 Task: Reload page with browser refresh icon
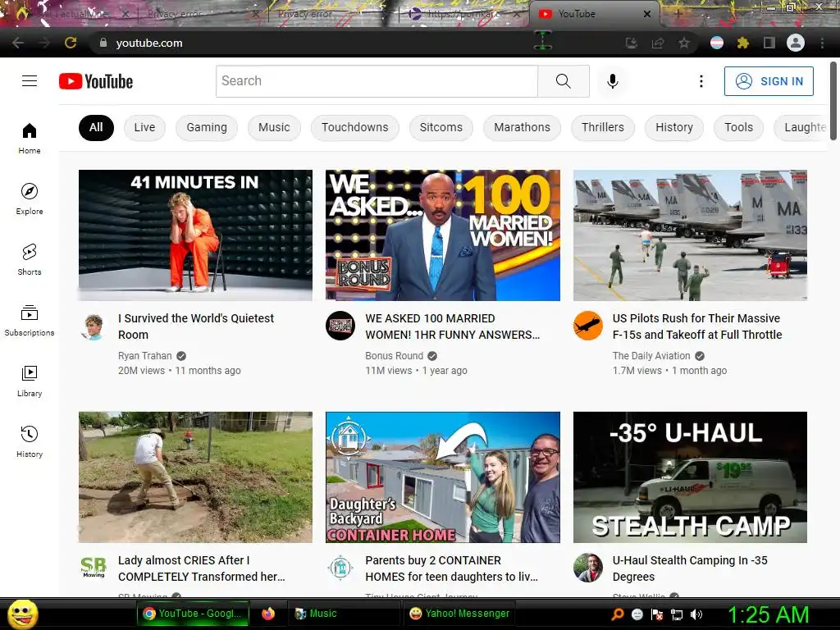coord(71,43)
